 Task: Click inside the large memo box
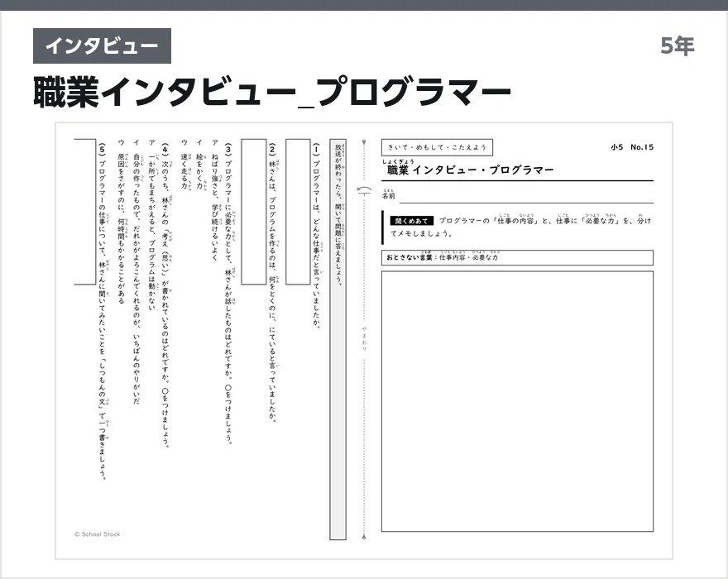pyautogui.click(x=517, y=401)
